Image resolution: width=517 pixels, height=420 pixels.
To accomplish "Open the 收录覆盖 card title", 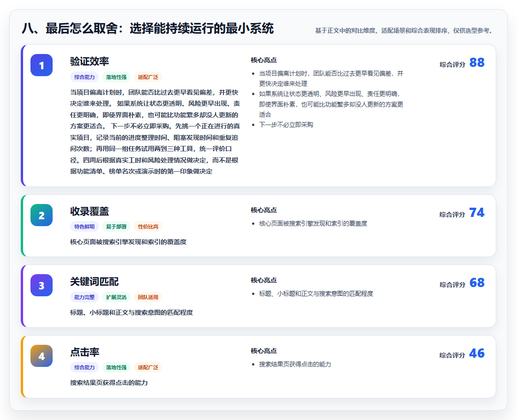I will [90, 211].
